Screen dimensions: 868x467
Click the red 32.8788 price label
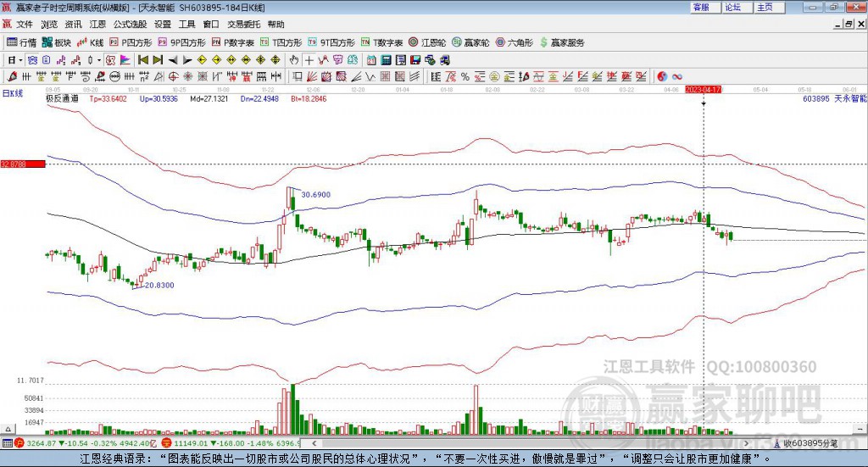pyautogui.click(x=23, y=164)
